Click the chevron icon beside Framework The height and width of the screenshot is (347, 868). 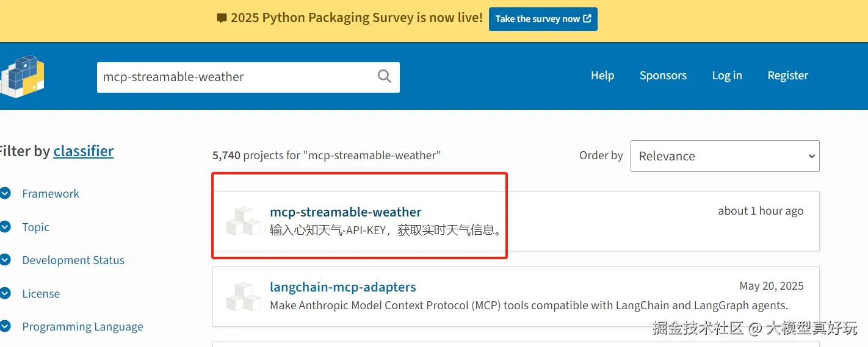(x=5, y=194)
